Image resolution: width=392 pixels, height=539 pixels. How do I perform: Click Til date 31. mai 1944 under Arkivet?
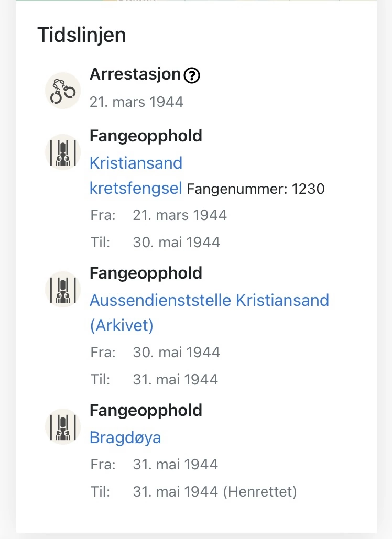(176, 379)
